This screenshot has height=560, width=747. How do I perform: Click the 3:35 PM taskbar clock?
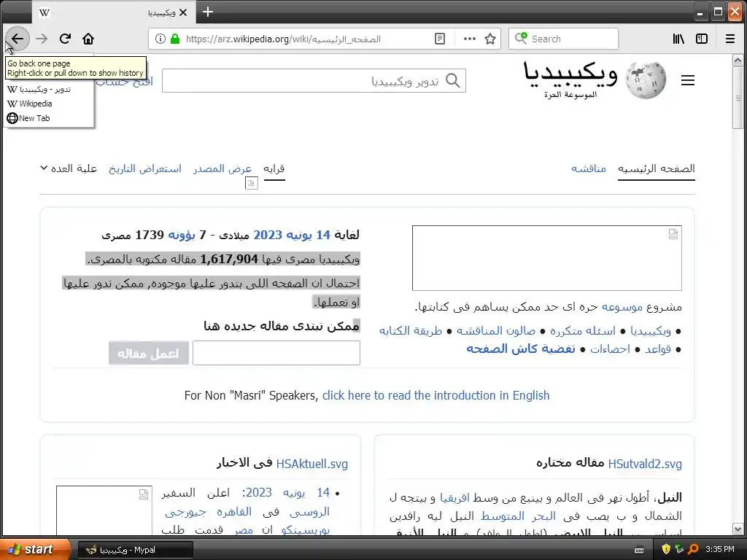click(x=720, y=549)
